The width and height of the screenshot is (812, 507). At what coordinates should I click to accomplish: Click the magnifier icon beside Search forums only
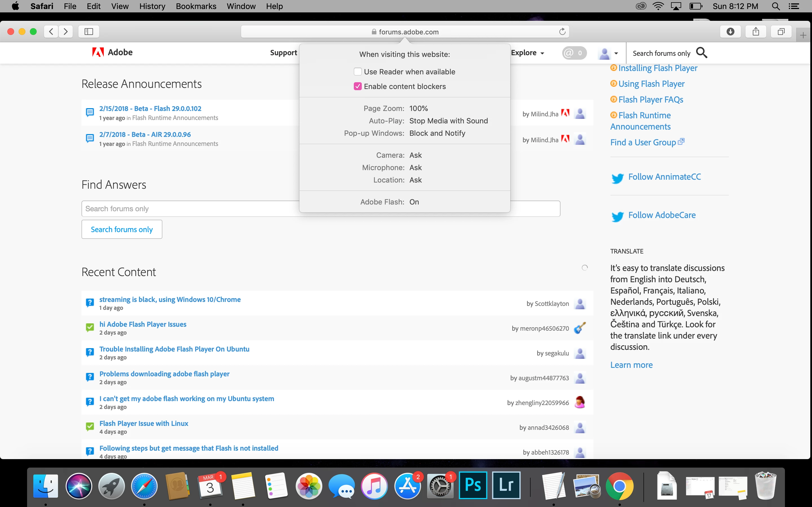701,53
